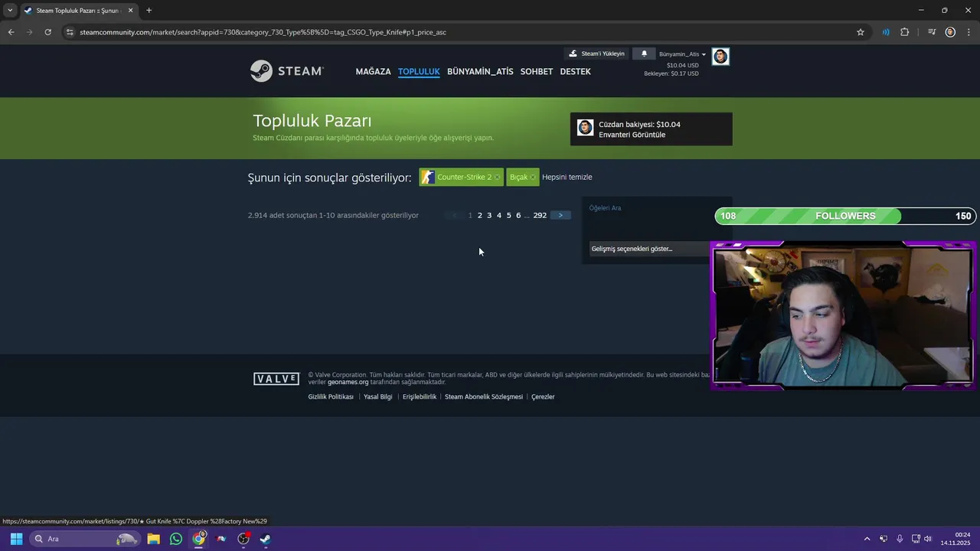Open Steam from the taskbar
The image size is (980, 551).
click(265, 539)
